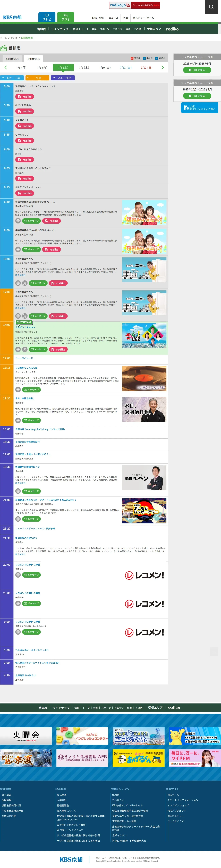Open globe icon for 10:00 となりの森谷さん
Image resolution: width=221 pixels, height=868 pixels.
tap(18, 283)
